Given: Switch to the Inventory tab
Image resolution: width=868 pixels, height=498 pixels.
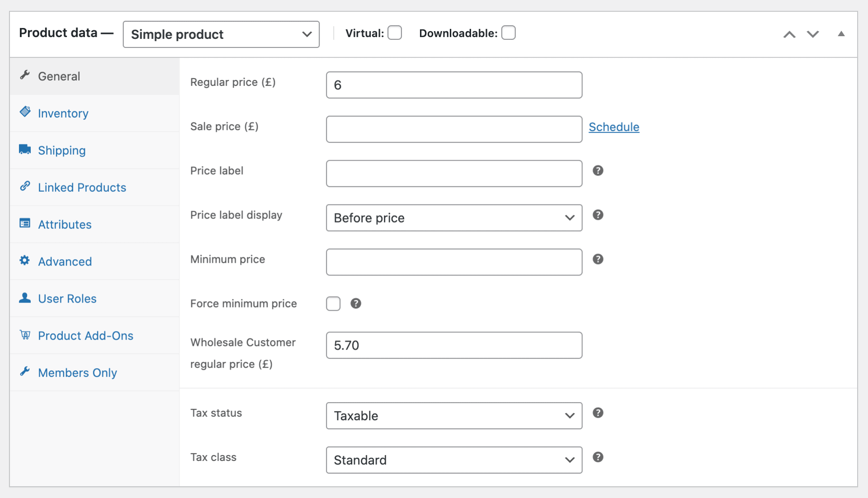Looking at the screenshot, I should [x=94, y=113].
